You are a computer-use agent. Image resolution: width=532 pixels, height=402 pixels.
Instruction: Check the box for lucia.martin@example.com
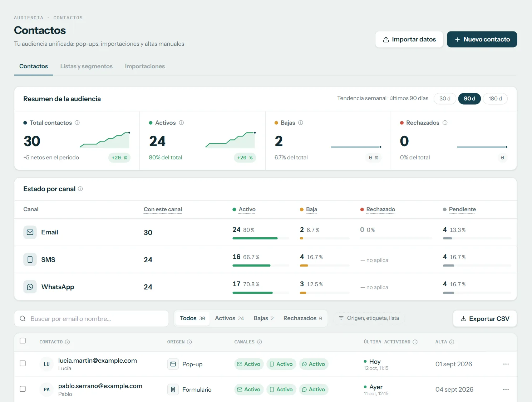point(23,363)
